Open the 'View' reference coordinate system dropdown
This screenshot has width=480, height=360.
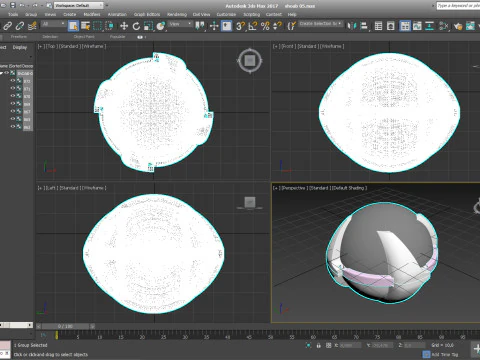tap(180, 24)
